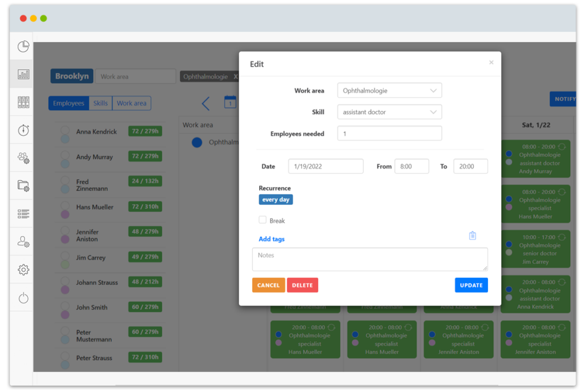Go to previous week with left chevron
This screenshot has height=392, width=588.
tap(206, 103)
